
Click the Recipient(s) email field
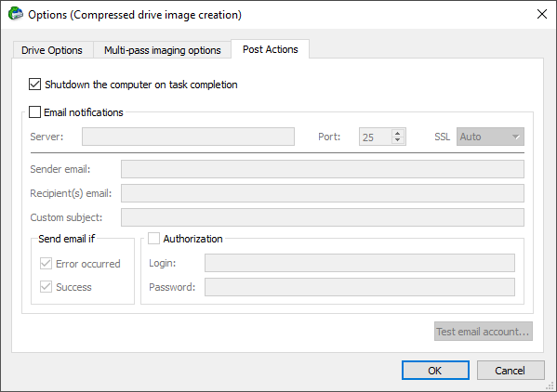pos(323,193)
